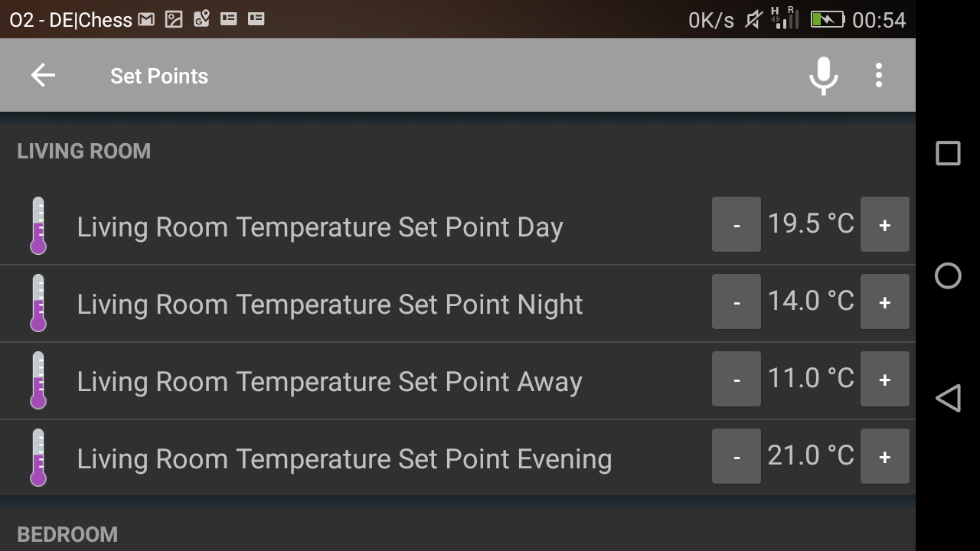Raise the Away set point temperature

click(884, 380)
